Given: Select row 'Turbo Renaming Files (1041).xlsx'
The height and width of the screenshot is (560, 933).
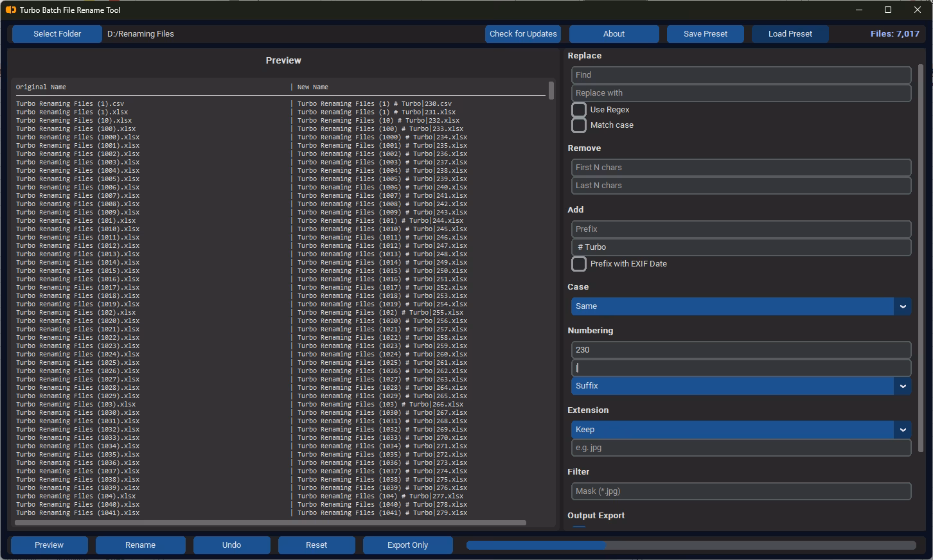Looking at the screenshot, I should pos(78,512).
